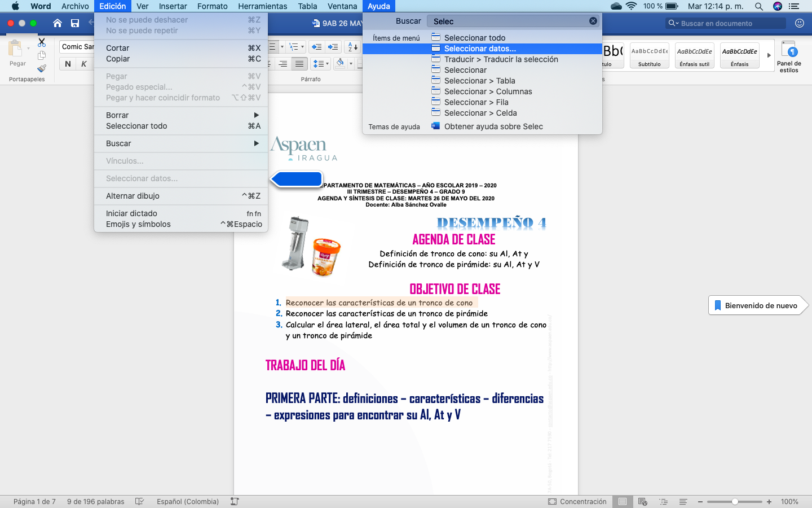The width and height of the screenshot is (812, 508).
Task: Open the Apple menu
Action: (15, 6)
